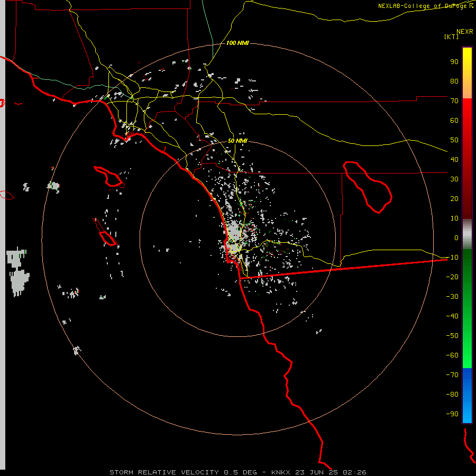
Task: Click the 60 value on the velocity scale
Action: (454, 120)
